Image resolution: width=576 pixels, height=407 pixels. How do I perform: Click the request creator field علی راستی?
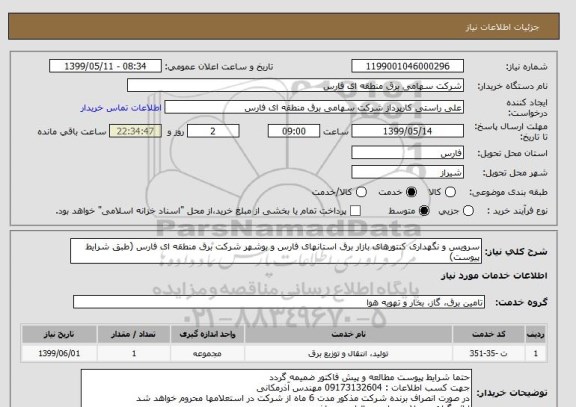coord(314,108)
